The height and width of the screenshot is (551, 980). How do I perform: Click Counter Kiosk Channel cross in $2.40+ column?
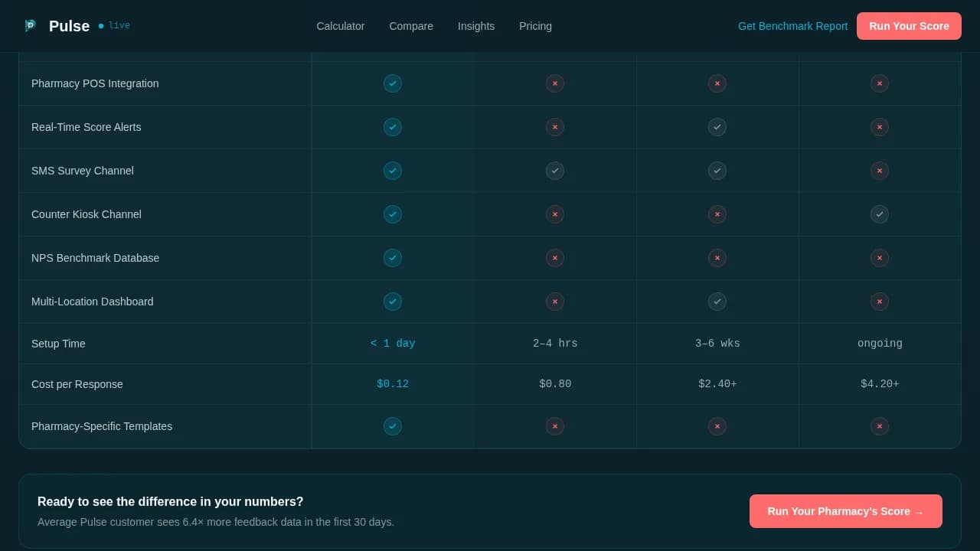click(x=717, y=214)
